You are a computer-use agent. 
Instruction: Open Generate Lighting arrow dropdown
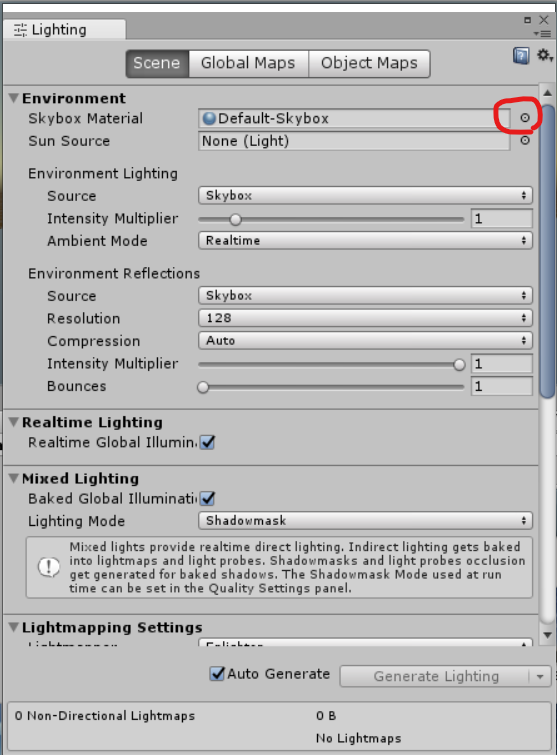[540, 677]
